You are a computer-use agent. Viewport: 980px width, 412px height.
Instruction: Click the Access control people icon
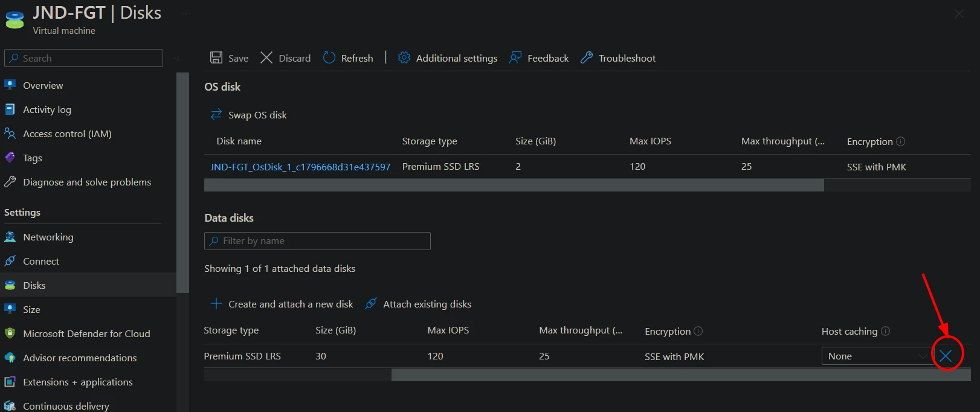pos(10,133)
